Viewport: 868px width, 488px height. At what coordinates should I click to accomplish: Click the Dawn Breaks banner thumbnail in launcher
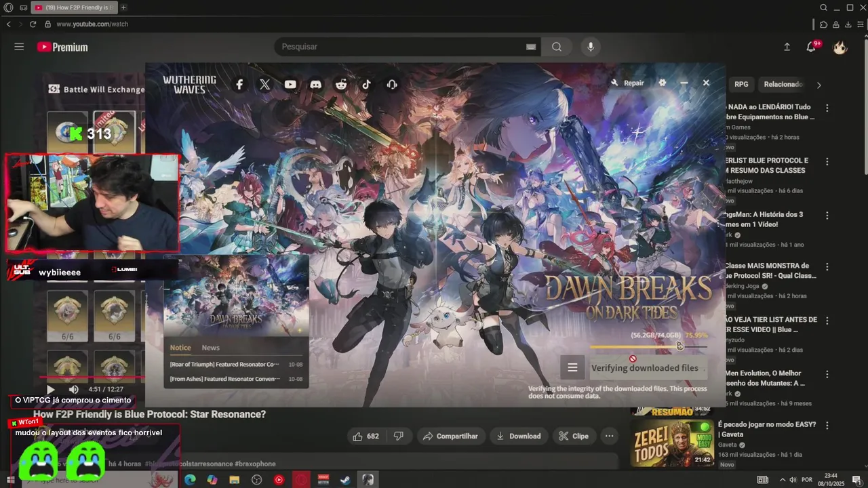tap(236, 296)
